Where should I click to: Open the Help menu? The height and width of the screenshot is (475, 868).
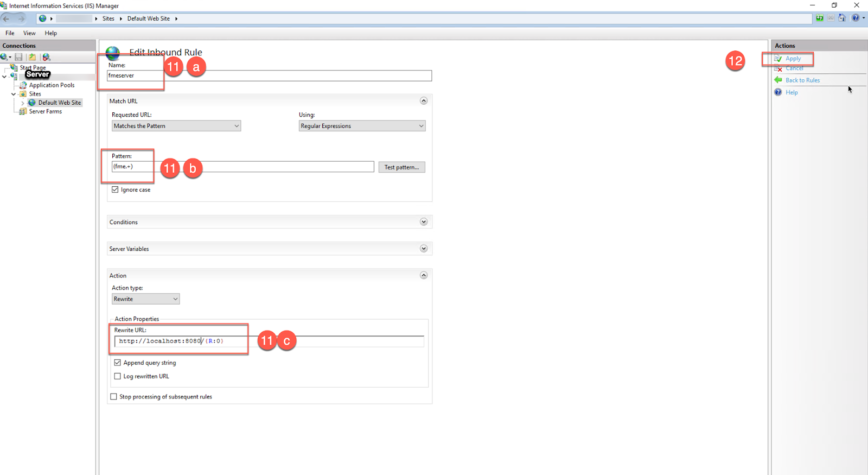51,33
